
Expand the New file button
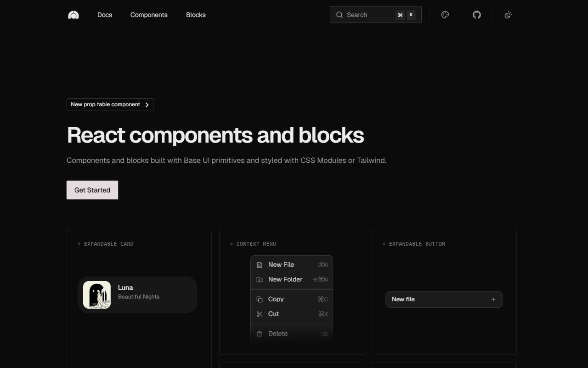click(444, 299)
